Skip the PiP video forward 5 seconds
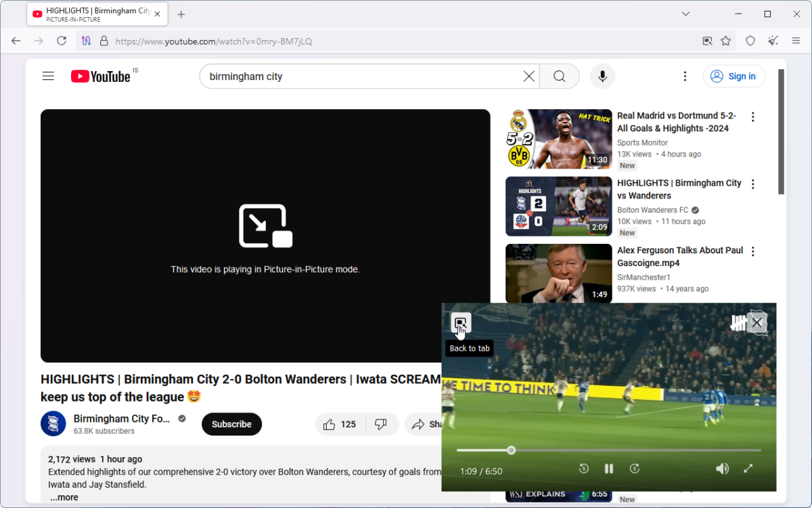The image size is (812, 508). coord(634,468)
